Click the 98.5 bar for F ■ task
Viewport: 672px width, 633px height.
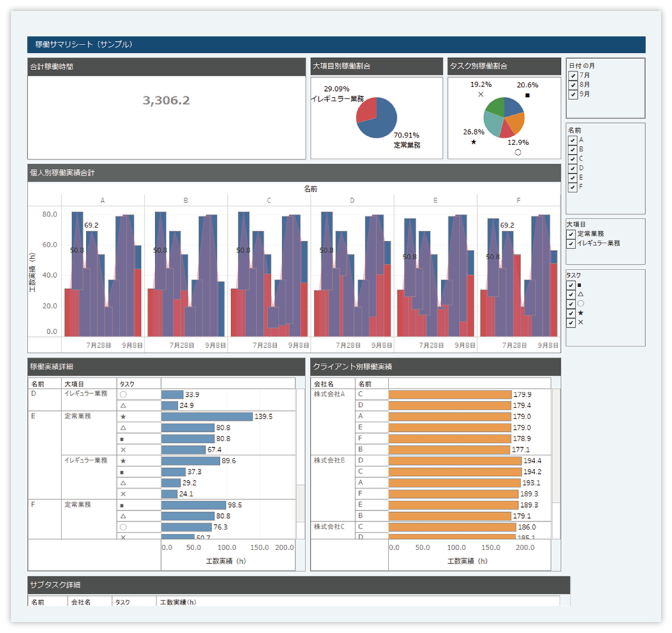194,505
